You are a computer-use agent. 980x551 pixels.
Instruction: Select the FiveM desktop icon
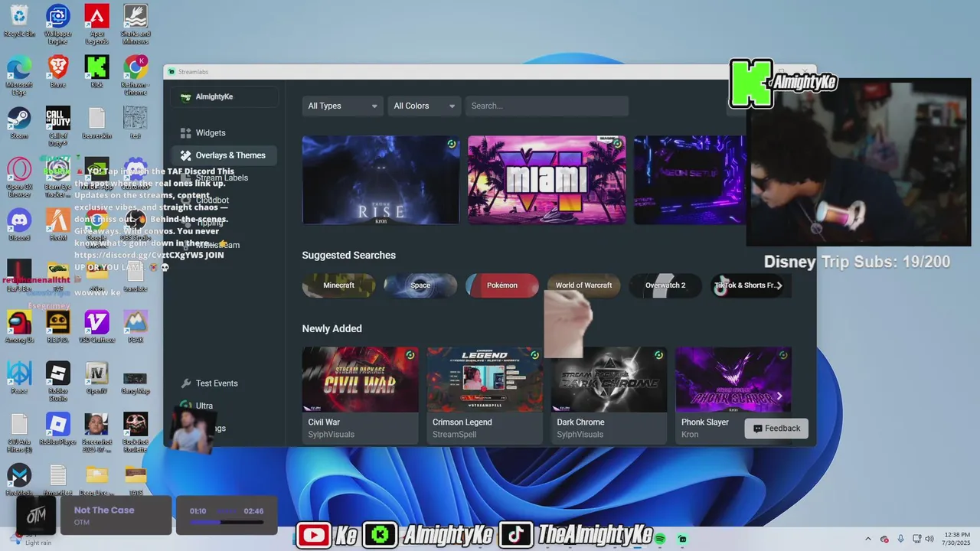[x=58, y=225]
